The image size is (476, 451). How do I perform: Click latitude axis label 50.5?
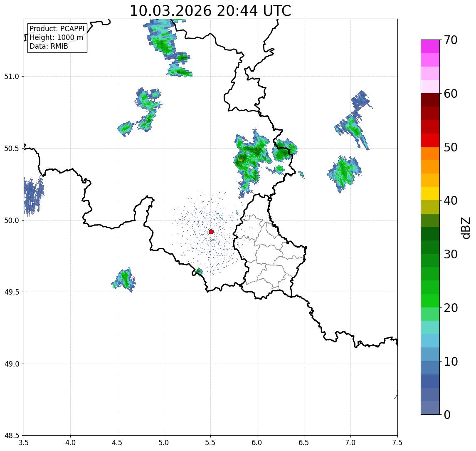tap(11, 149)
